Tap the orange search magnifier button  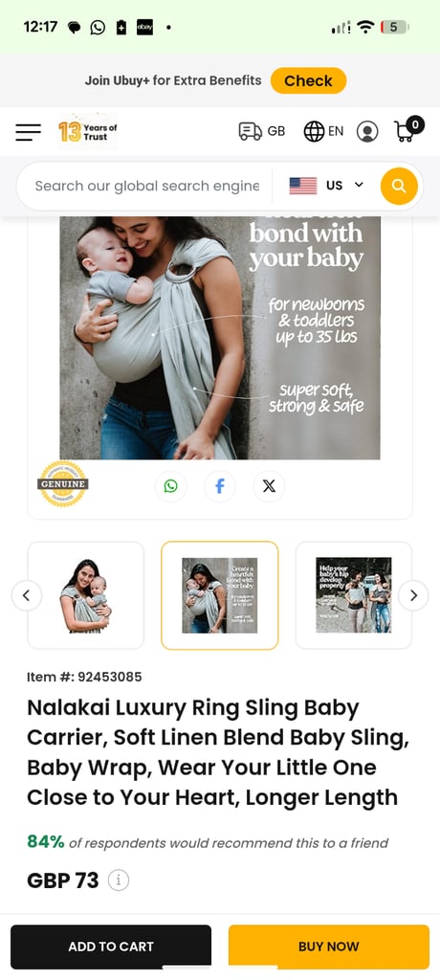(x=399, y=187)
